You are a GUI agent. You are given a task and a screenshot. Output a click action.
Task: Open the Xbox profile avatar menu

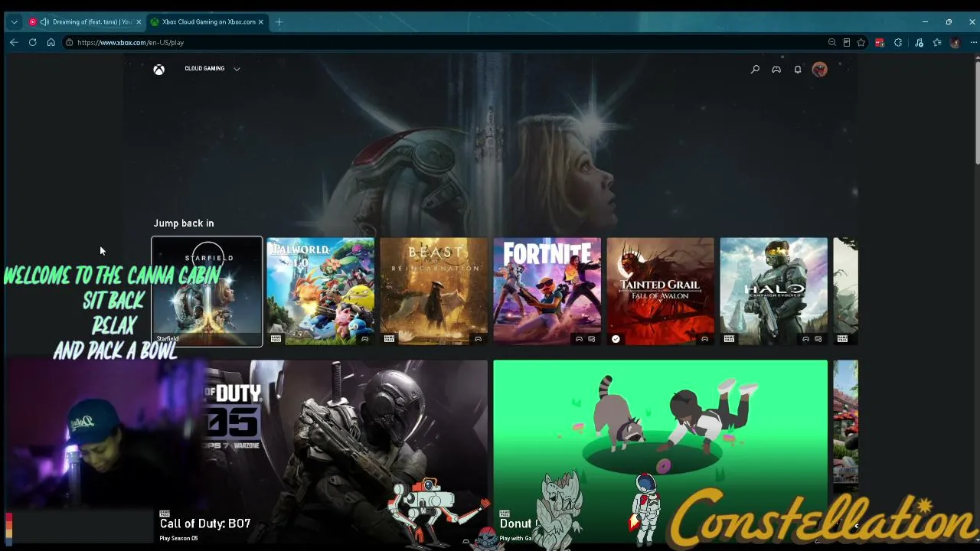coord(820,70)
